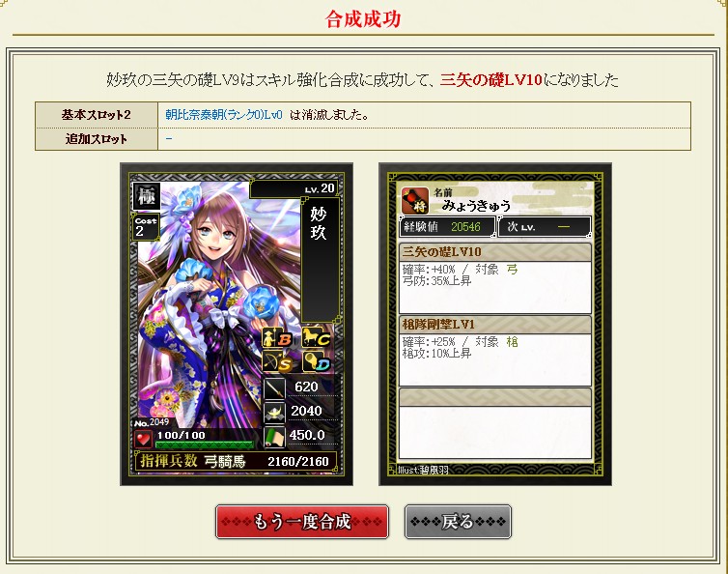The width and height of the screenshot is (728, 574).
Task: Click the cavalry aptitude C horse icon
Action: (x=316, y=338)
